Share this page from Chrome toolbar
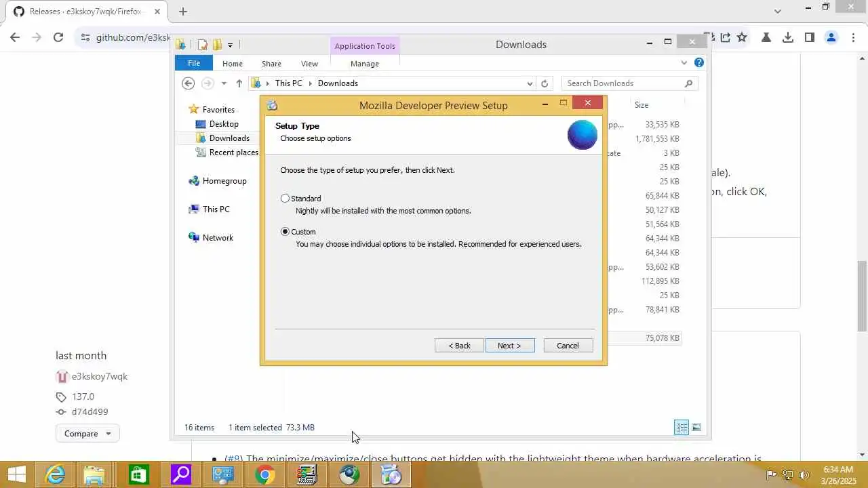The image size is (868, 488). (x=726, y=37)
